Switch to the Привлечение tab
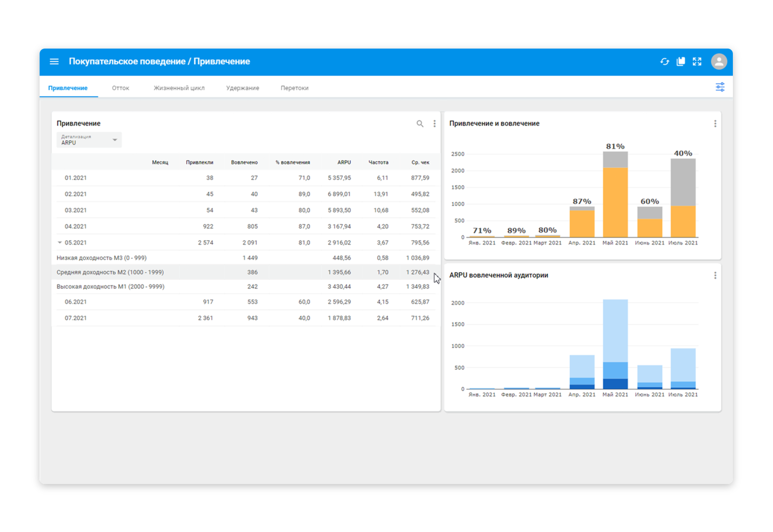 (x=68, y=88)
